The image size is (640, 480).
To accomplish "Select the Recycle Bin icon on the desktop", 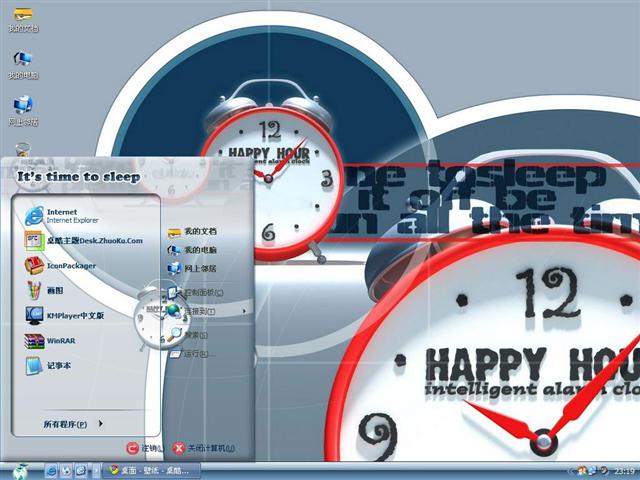I will 23,149.
